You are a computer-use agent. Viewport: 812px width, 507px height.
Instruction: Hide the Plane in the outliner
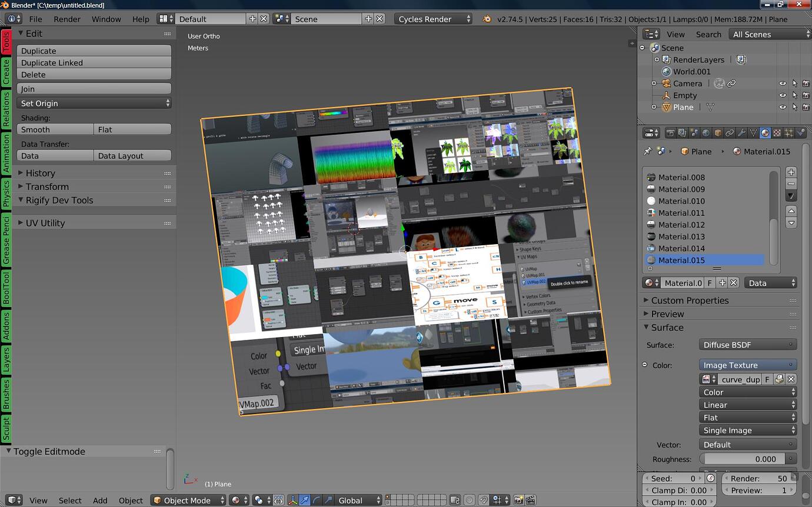click(783, 107)
